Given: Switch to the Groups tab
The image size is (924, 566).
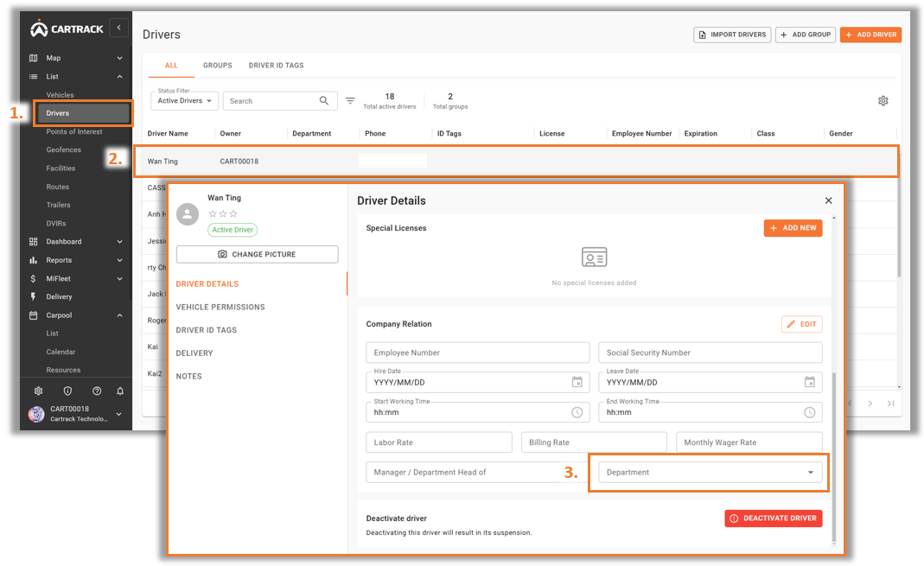Looking at the screenshot, I should point(218,66).
